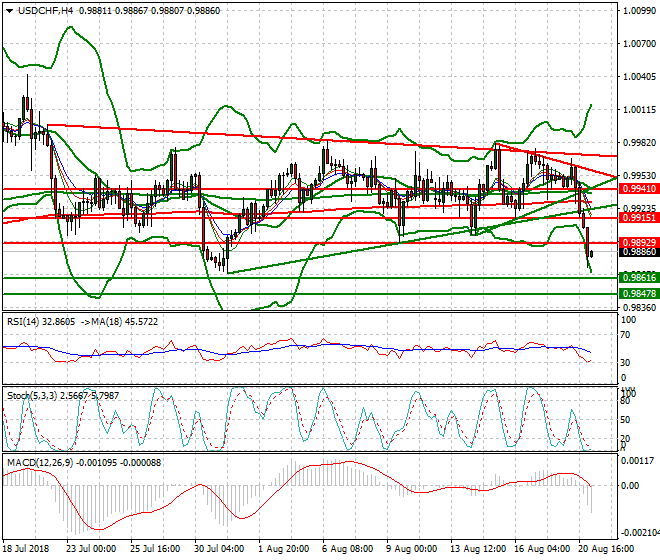Select the 1 Aug 20:00 time label
Viewport: 660px width, 560px height.
pyautogui.click(x=284, y=549)
